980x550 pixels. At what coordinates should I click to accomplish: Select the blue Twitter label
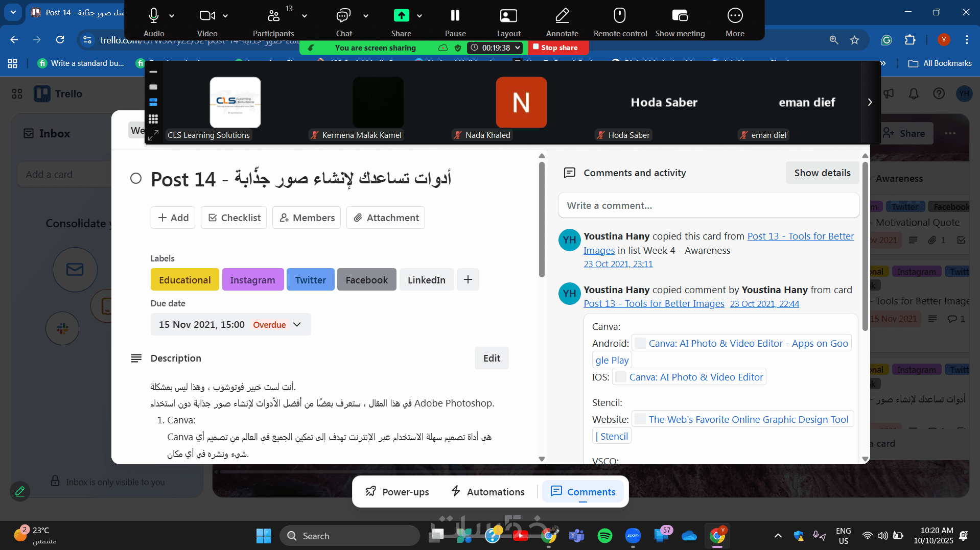[x=311, y=279]
